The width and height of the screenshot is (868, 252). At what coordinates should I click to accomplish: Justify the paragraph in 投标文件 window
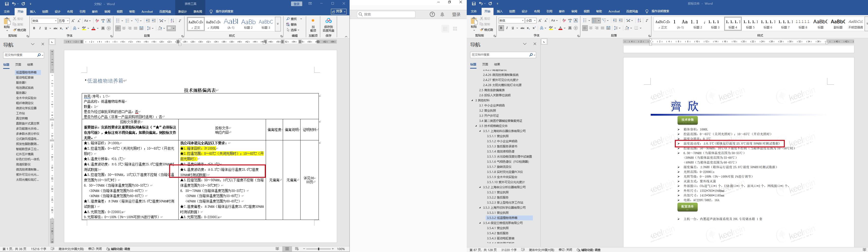coord(603,28)
